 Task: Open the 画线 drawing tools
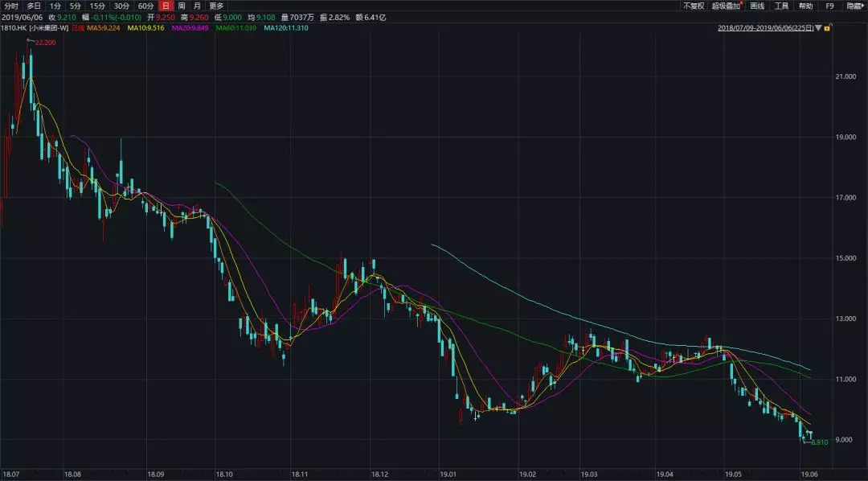[x=757, y=6]
